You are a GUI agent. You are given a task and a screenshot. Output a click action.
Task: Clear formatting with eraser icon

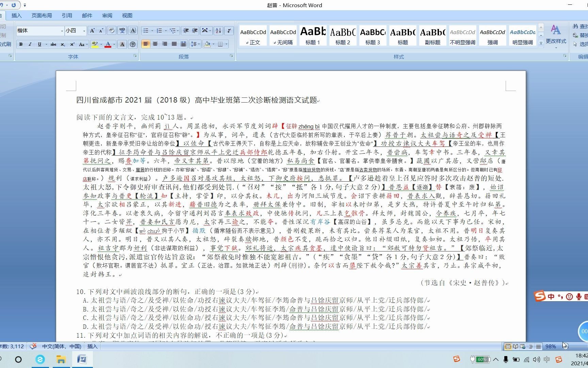point(111,31)
